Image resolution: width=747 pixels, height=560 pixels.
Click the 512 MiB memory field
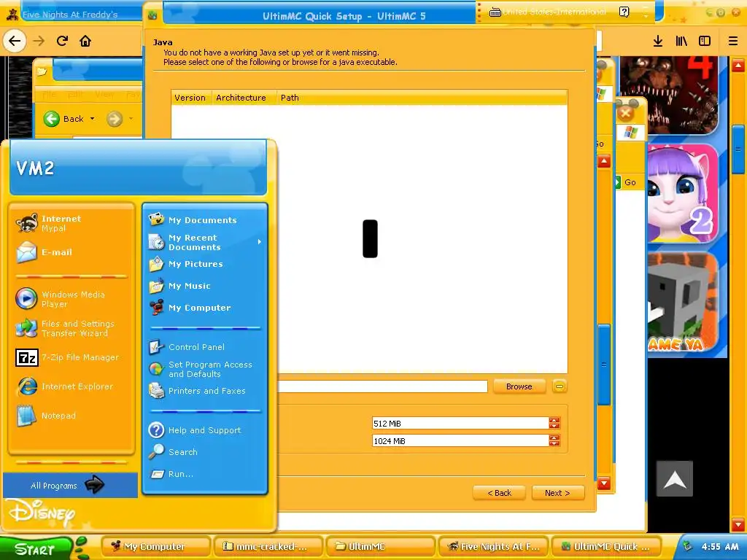coord(460,424)
